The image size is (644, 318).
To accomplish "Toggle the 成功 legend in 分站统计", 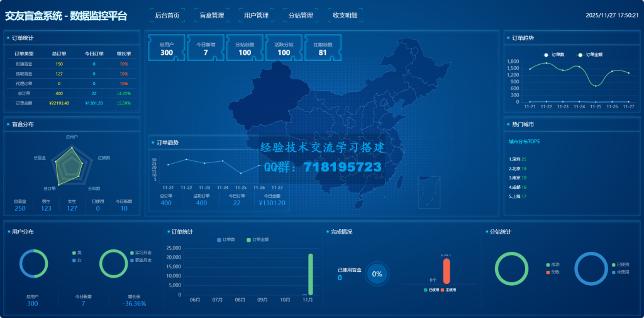I will 553,265.
